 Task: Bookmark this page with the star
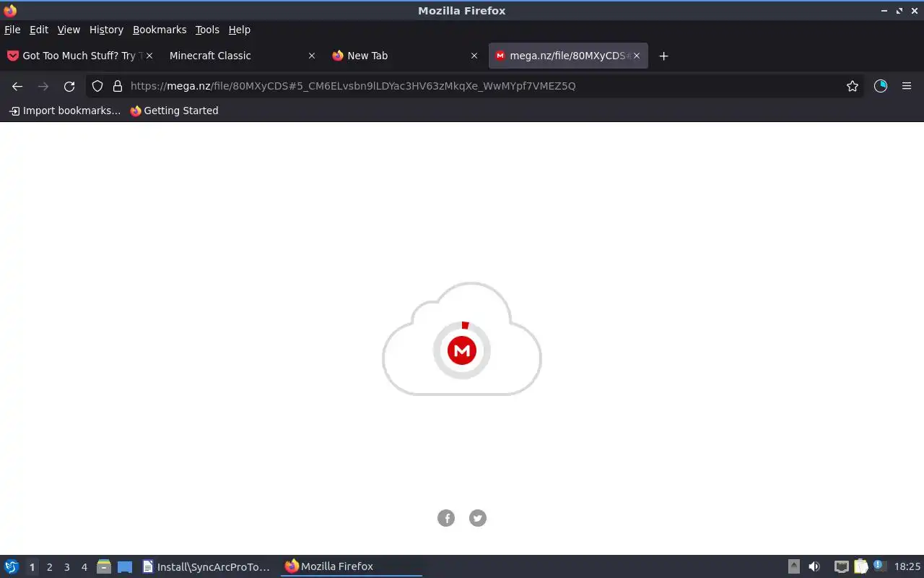tap(853, 86)
